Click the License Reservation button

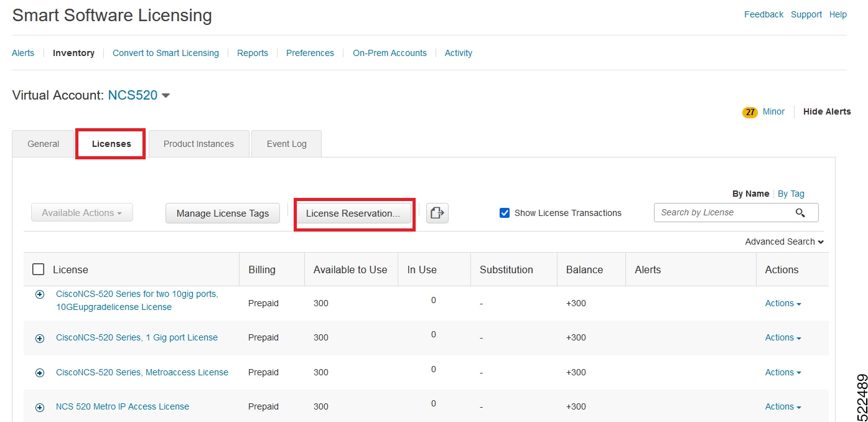(353, 213)
